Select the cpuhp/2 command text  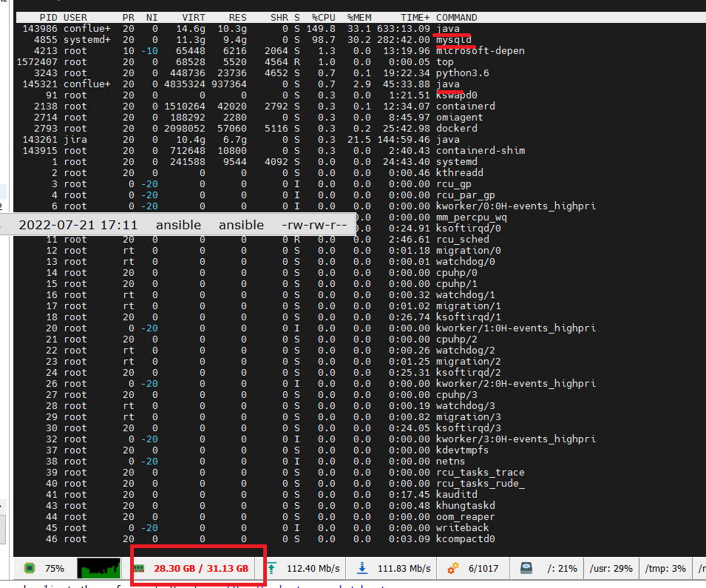[457, 339]
